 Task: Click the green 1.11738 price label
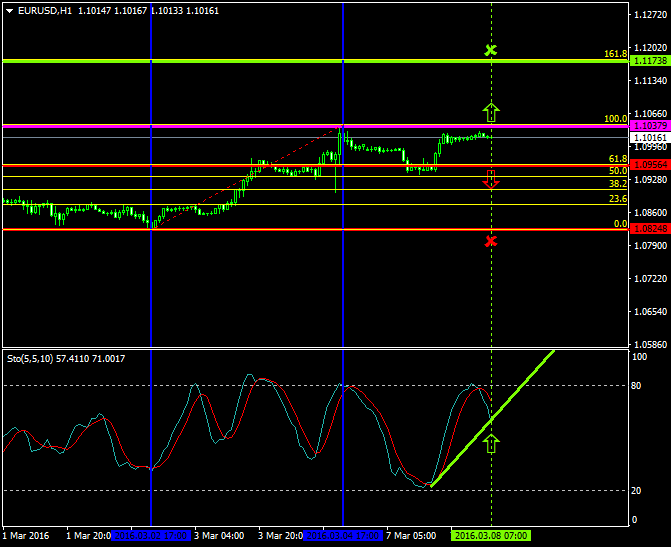coord(650,61)
